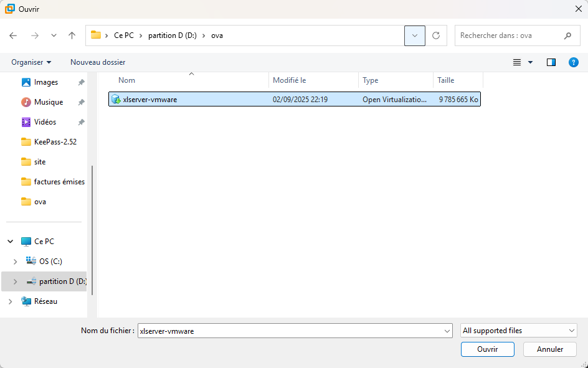Collapse the Ce PC tree node
This screenshot has height=368, width=588.
coord(10,242)
